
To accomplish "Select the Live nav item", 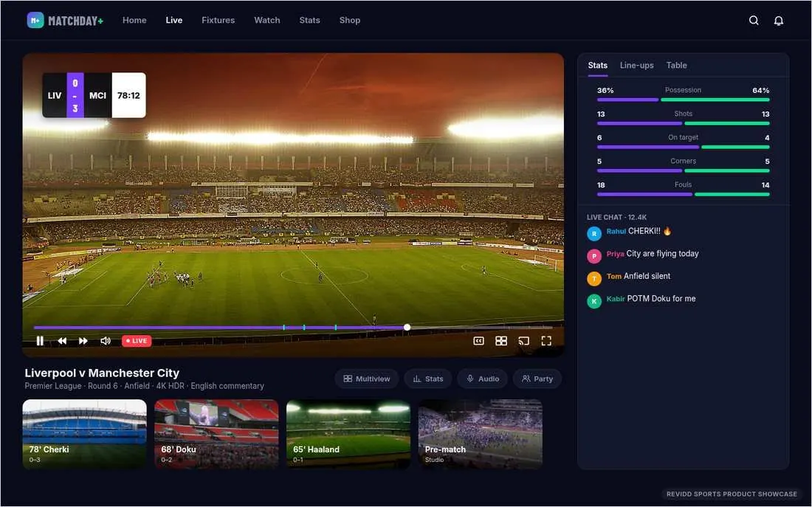I will (x=174, y=20).
